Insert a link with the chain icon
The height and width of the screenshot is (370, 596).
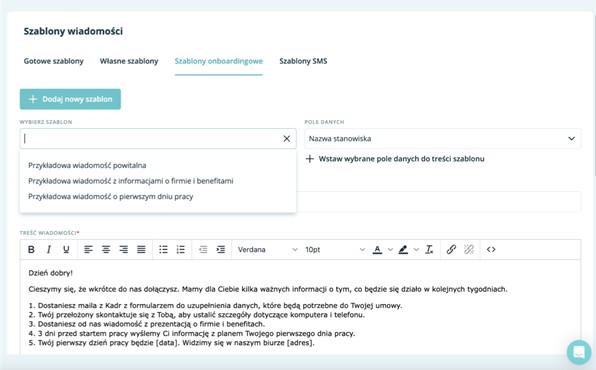(x=451, y=249)
